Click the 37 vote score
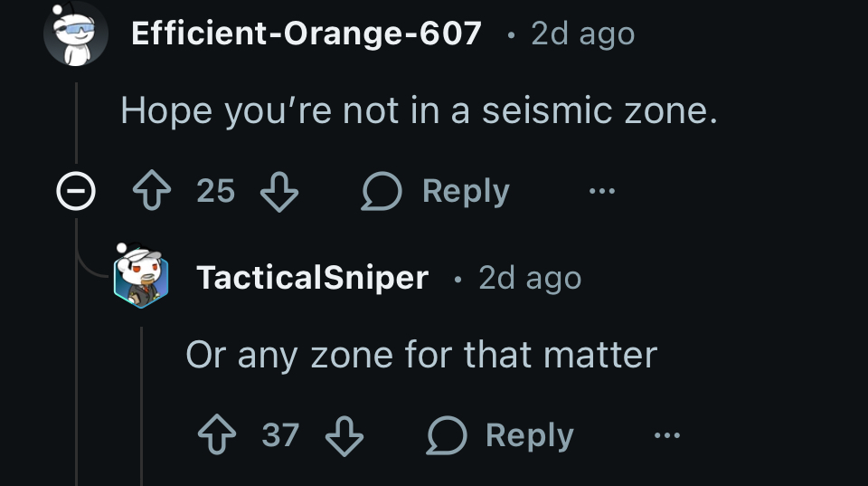The height and width of the screenshot is (486, 868). pyautogui.click(x=280, y=435)
